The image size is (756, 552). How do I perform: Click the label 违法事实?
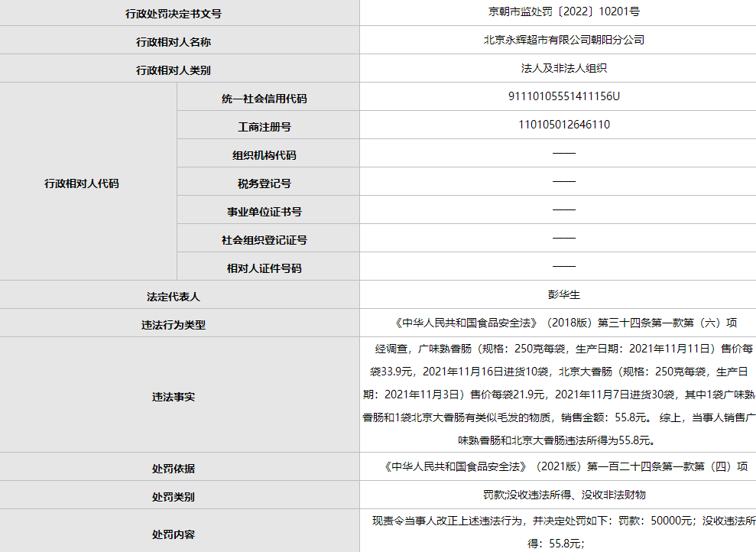tap(174, 397)
